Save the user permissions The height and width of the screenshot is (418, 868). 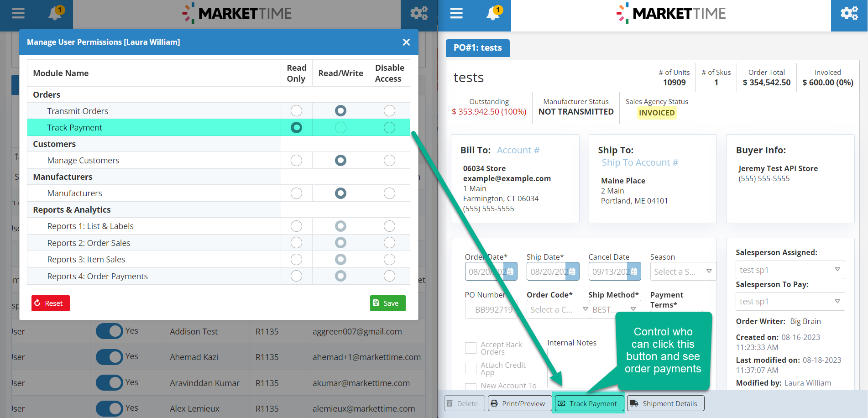click(x=387, y=303)
